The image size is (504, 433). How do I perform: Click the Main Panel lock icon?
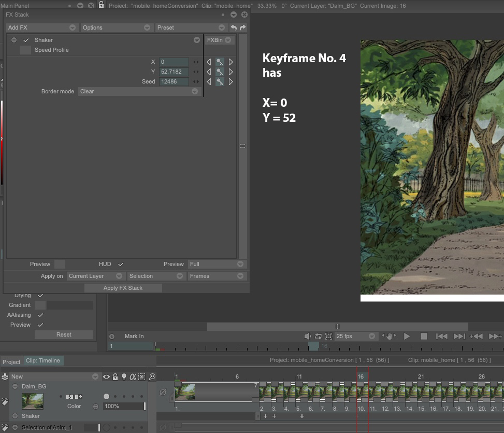101,5
